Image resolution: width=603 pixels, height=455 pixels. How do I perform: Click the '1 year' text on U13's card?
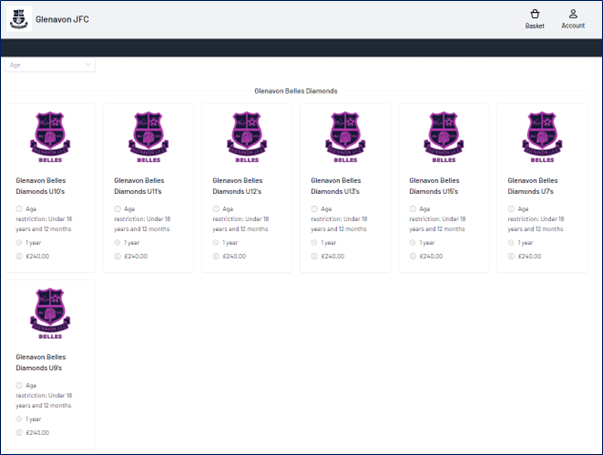(329, 243)
